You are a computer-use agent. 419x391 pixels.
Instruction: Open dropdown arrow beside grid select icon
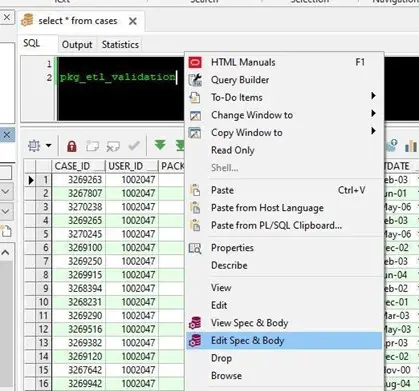coord(49,146)
